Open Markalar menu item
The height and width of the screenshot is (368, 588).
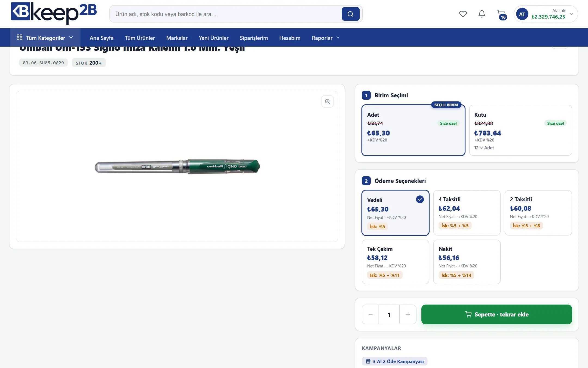click(177, 38)
